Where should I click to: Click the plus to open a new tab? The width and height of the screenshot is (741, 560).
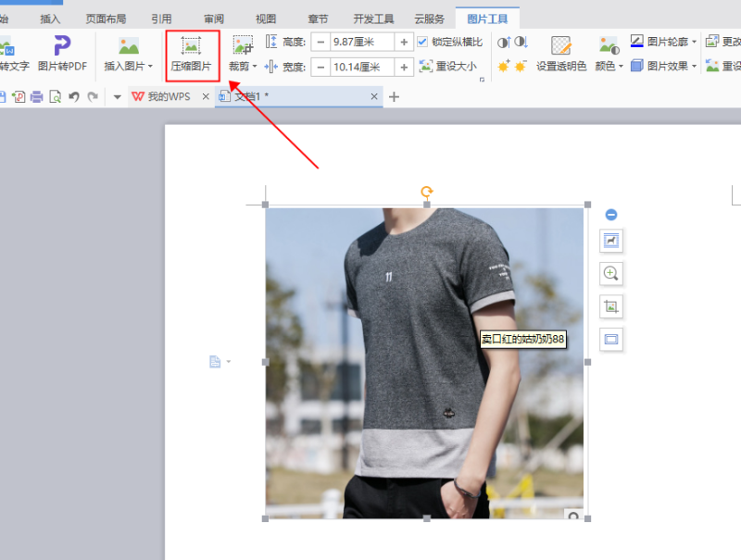[393, 95]
